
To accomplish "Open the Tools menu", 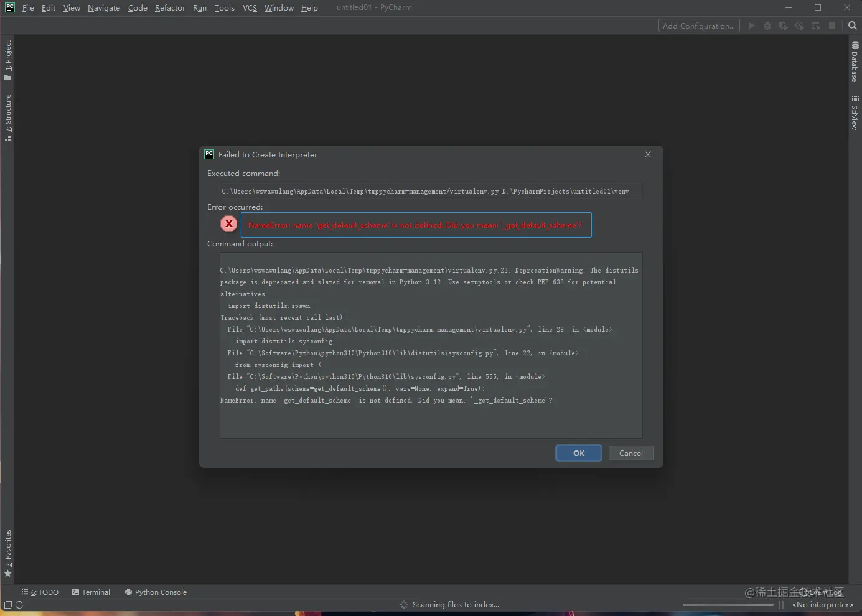I will [225, 7].
